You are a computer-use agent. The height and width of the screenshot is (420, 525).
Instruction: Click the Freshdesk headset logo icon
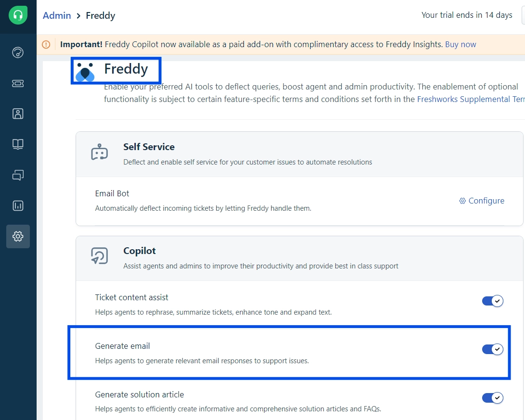tap(18, 15)
